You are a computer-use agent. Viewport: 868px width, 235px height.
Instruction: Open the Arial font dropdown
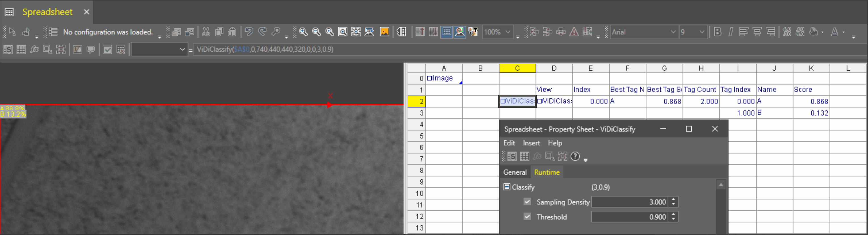pyautogui.click(x=673, y=32)
